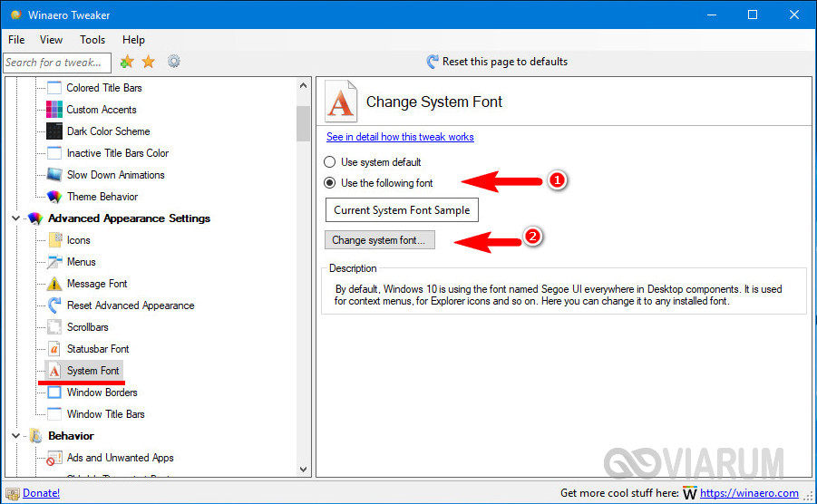Click the Custom Accents colorful icon
This screenshot has height=504, width=817.
54,110
